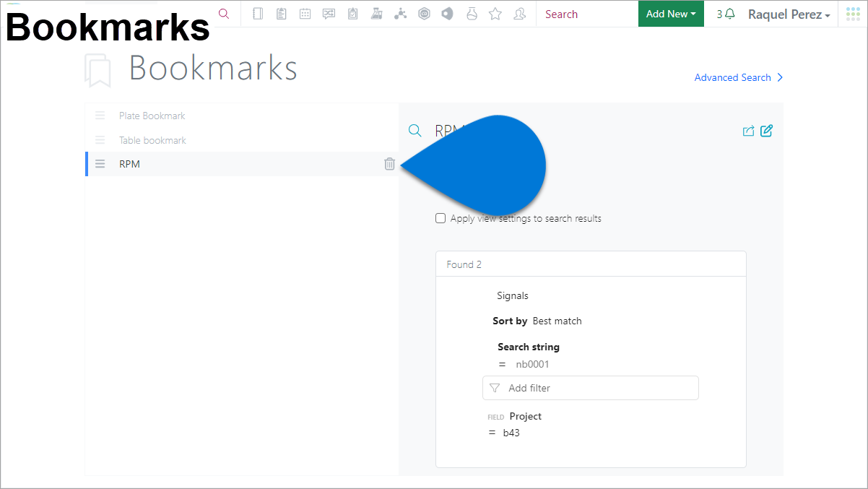Click the Add filter field
The width and height of the screenshot is (868, 489).
[591, 388]
